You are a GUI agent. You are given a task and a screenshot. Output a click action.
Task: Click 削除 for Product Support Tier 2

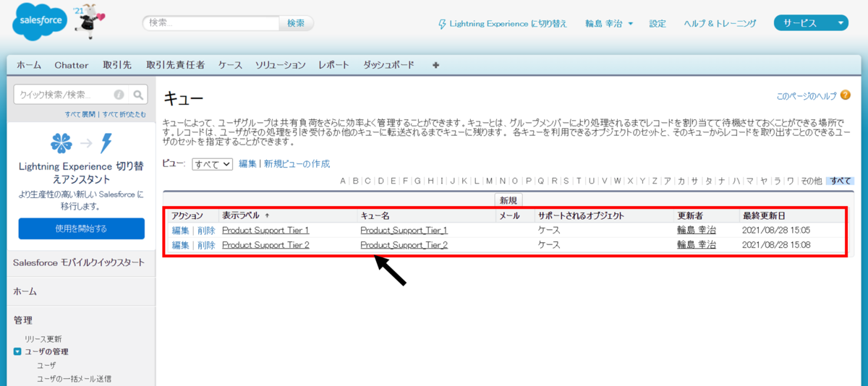tap(206, 245)
